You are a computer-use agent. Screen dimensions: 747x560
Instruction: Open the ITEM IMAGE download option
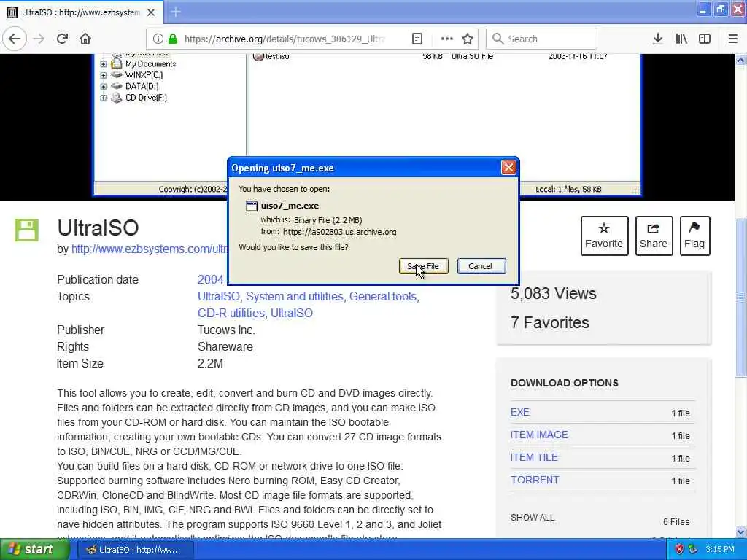(539, 435)
